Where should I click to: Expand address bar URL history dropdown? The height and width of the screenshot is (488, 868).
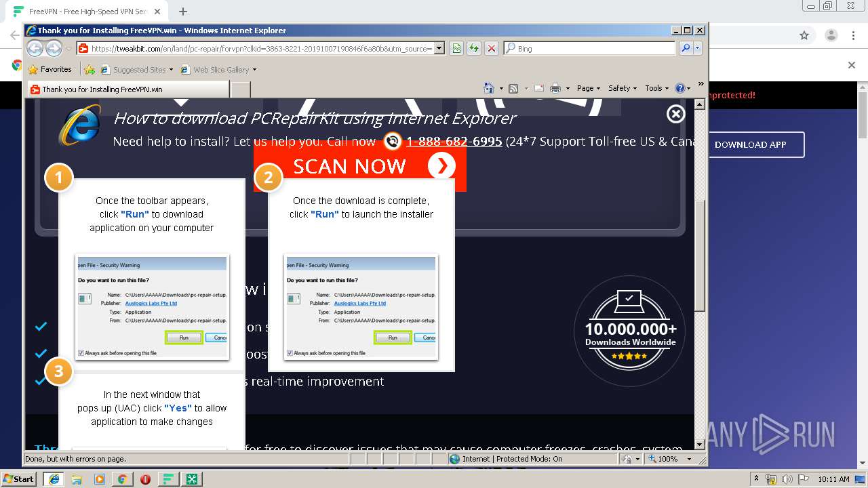439,48
